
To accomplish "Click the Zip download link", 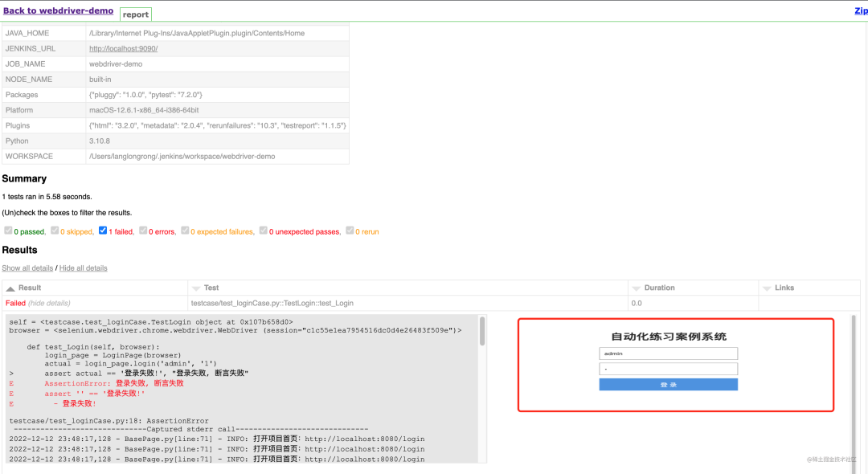I will [861, 10].
